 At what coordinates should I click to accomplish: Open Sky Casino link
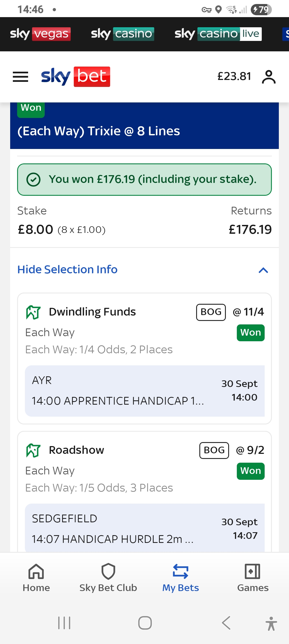pyautogui.click(x=123, y=34)
